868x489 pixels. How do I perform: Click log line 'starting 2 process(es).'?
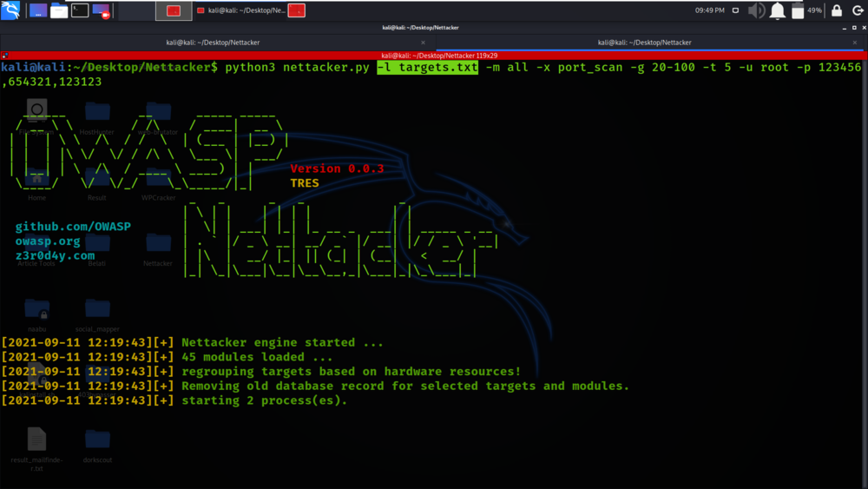pyautogui.click(x=264, y=400)
